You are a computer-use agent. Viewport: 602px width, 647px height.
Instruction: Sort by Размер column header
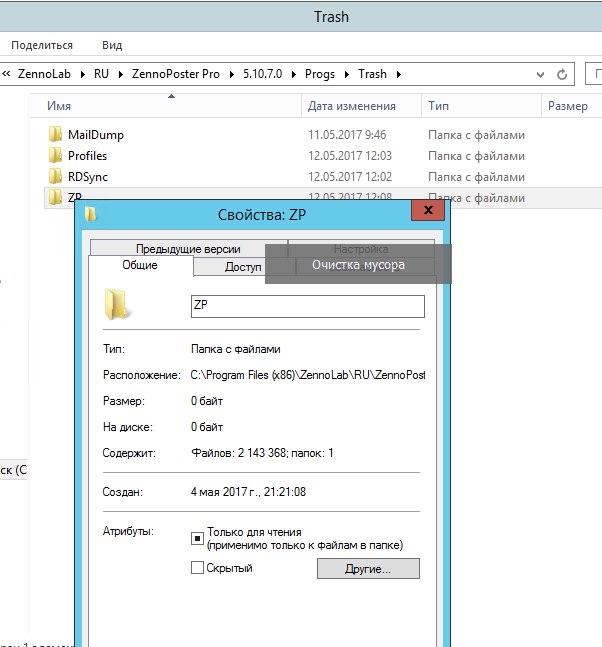click(568, 106)
